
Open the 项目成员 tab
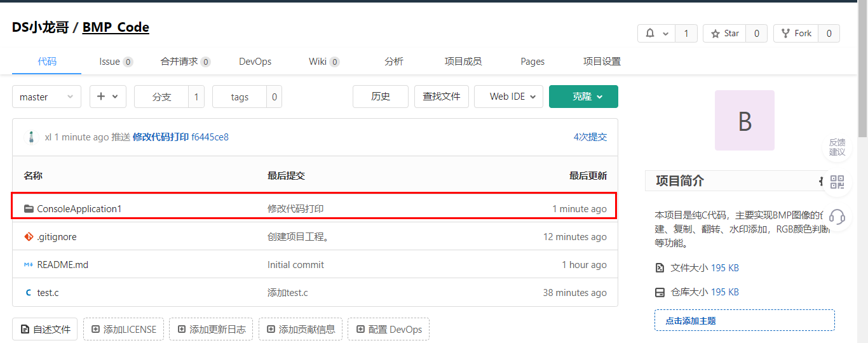point(463,62)
